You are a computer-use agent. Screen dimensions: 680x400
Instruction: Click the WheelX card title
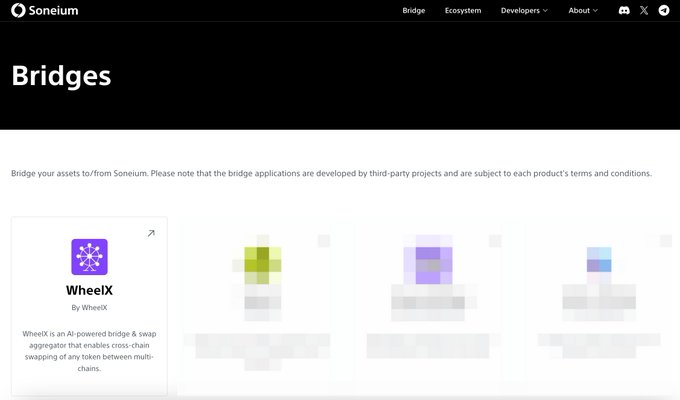[89, 290]
